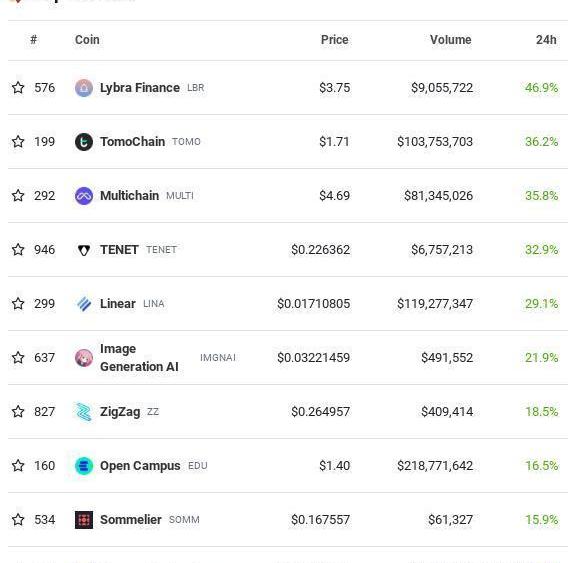Sort table by Price column header
The image size is (571, 563).
[x=334, y=40]
